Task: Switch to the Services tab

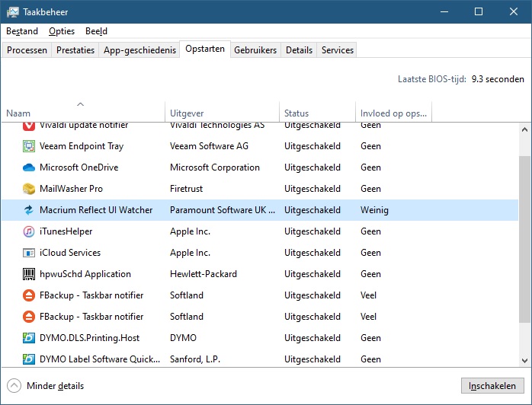Action: (338, 50)
